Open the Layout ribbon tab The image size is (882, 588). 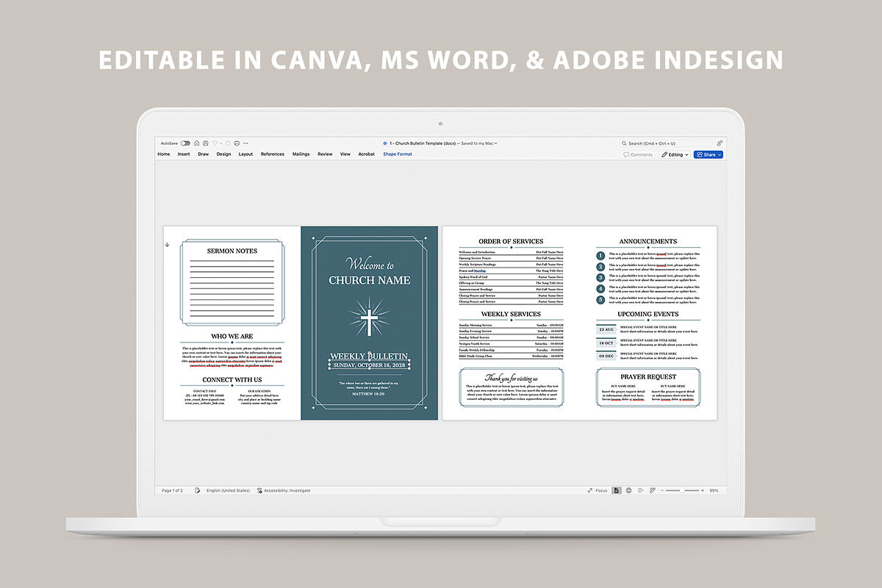pyautogui.click(x=245, y=154)
